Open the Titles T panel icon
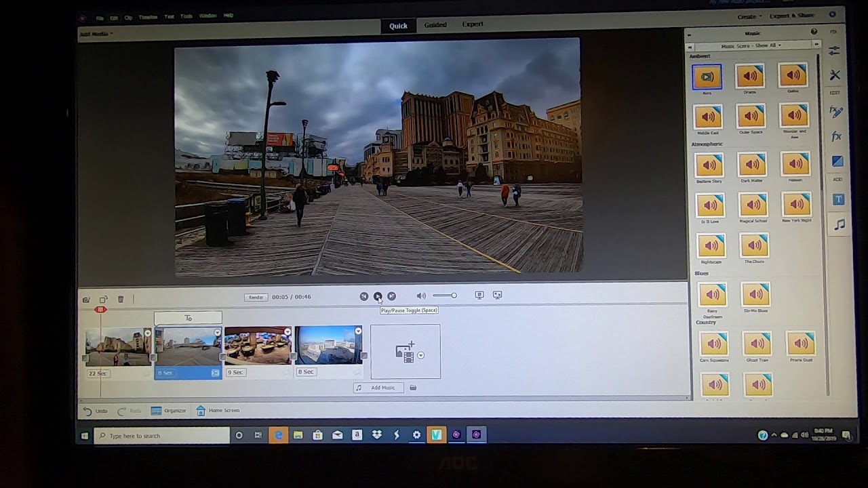This screenshot has width=868, height=488. (839, 199)
